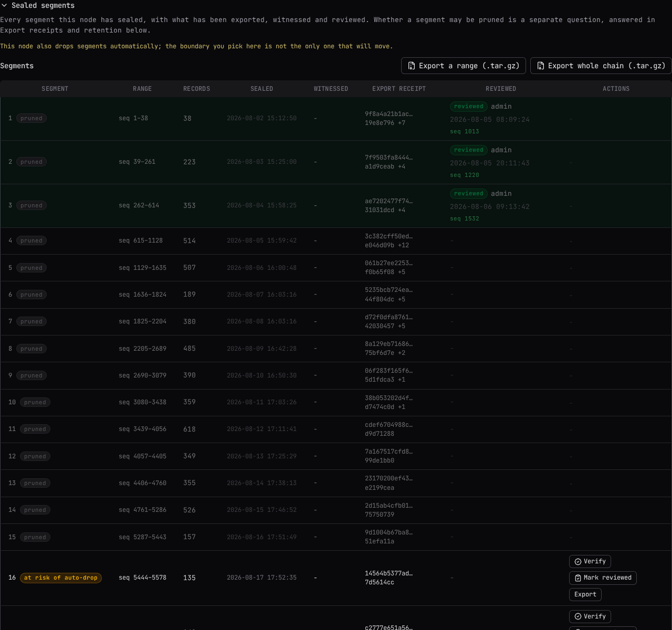Click the reviewed marker 'seq 1013'

tap(465, 131)
